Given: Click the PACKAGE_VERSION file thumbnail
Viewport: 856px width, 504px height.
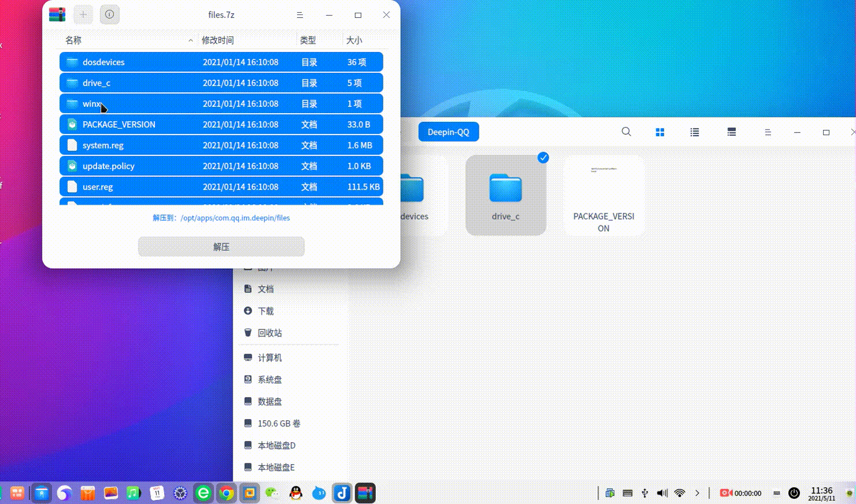Looking at the screenshot, I should 603,184.
